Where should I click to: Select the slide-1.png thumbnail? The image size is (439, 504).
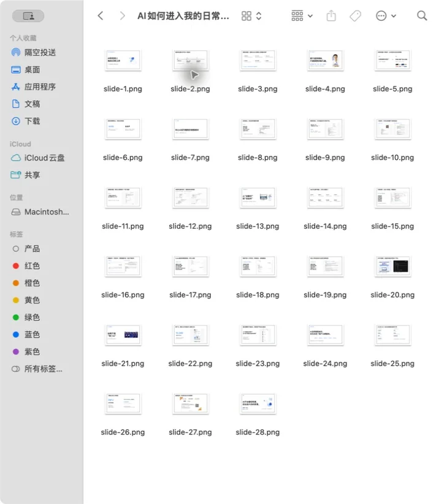[x=123, y=60]
